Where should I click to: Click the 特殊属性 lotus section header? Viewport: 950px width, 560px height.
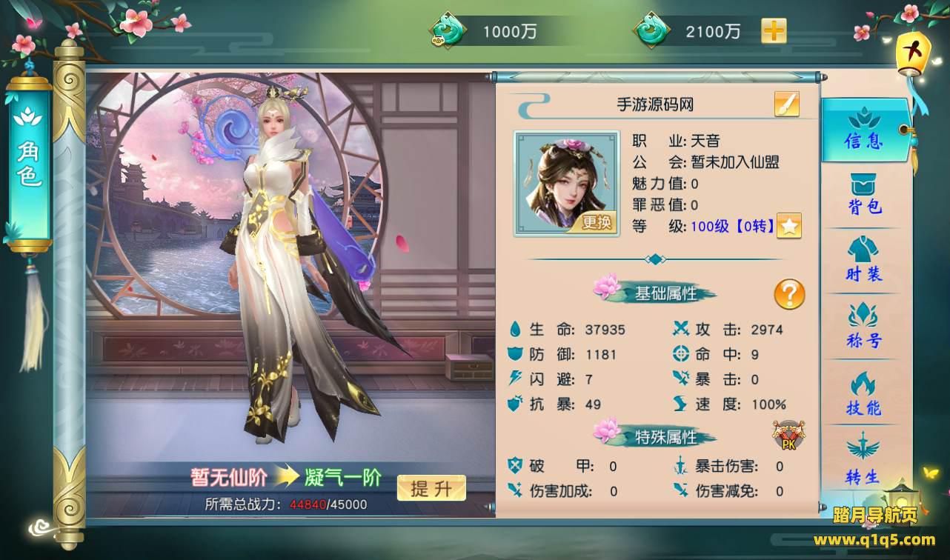pos(655,437)
